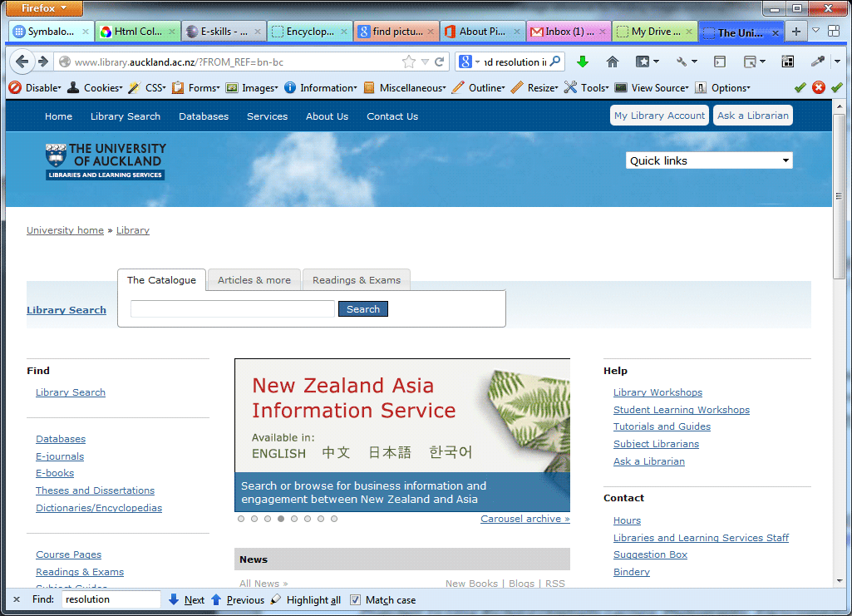
Task: Go forward with the Forward arrow
Action: tap(43, 62)
